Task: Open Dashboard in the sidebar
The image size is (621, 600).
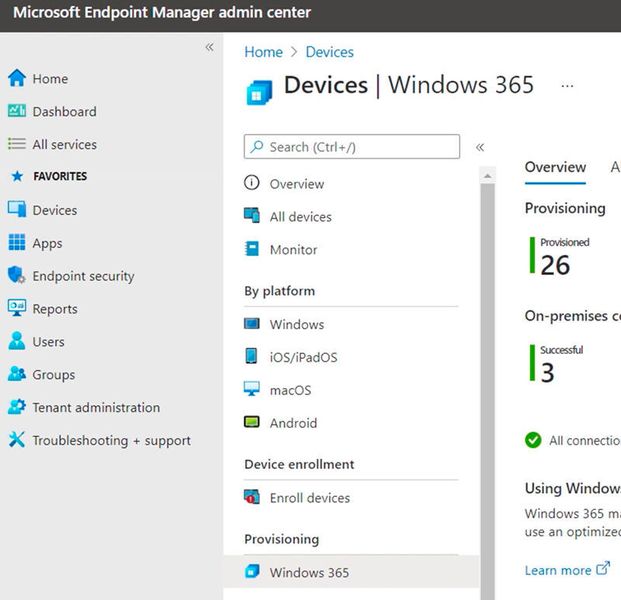Action: click(x=65, y=112)
